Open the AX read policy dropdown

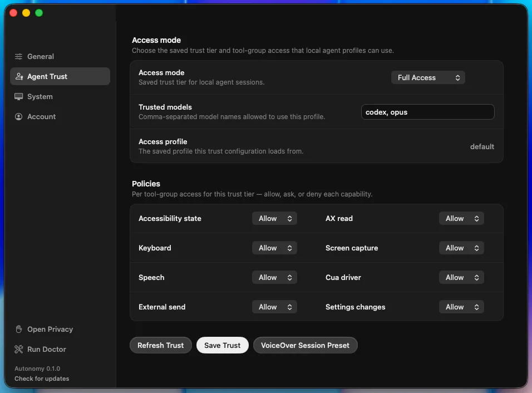coord(461,219)
